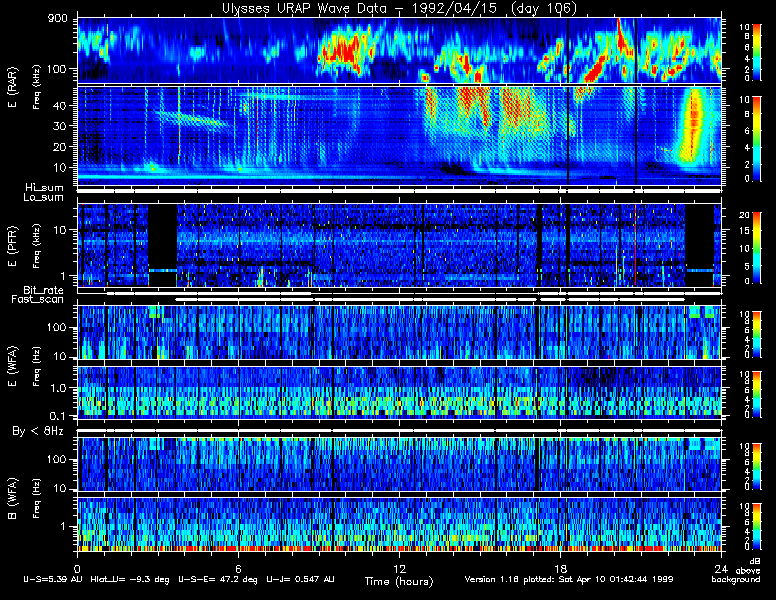Click the E WFA 0.1-1.0 Hz spectrogram panel
776x600 pixels.
[399, 393]
